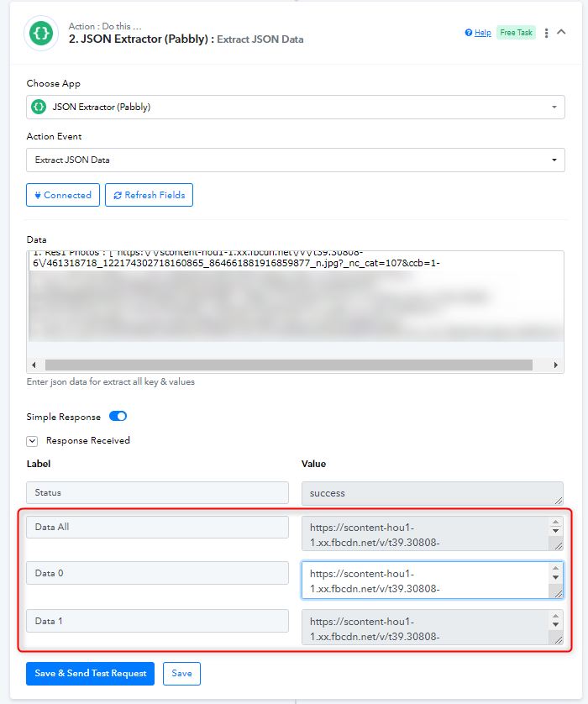This screenshot has width=588, height=704.
Task: Click the resize handle of Data 1 value
Action: [x=559, y=640]
